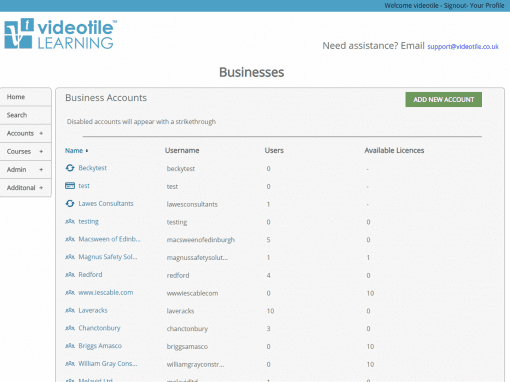Click the videotile Learning logo
Viewport: 510px width, 382px height.
coord(60,34)
